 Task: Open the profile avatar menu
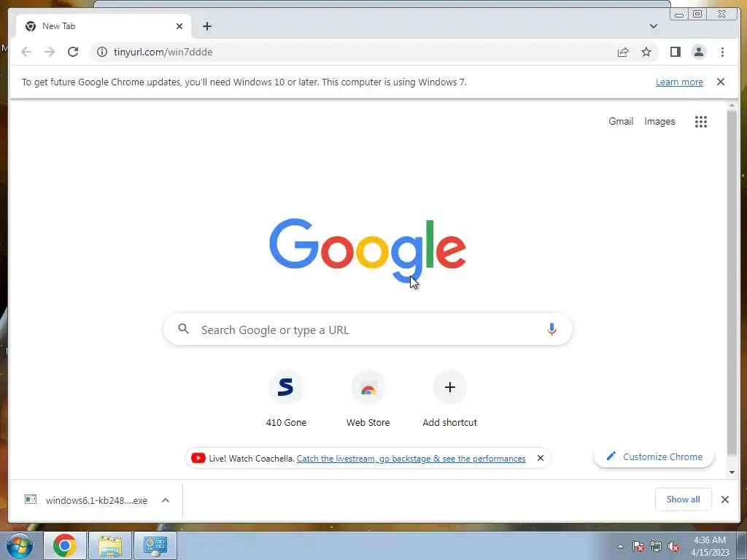(x=698, y=52)
